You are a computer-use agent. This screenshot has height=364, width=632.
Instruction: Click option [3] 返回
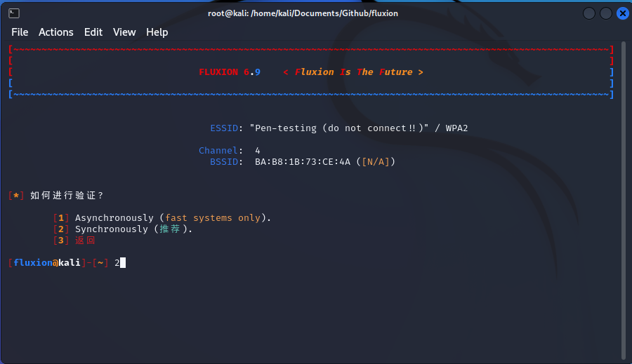coord(74,241)
